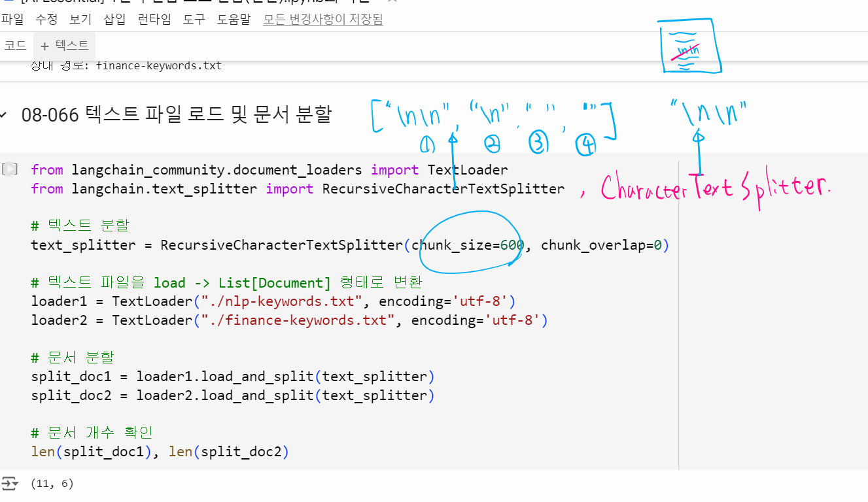Place cursor on the chunk_size=600 value
The image size is (868, 502).
(x=512, y=246)
